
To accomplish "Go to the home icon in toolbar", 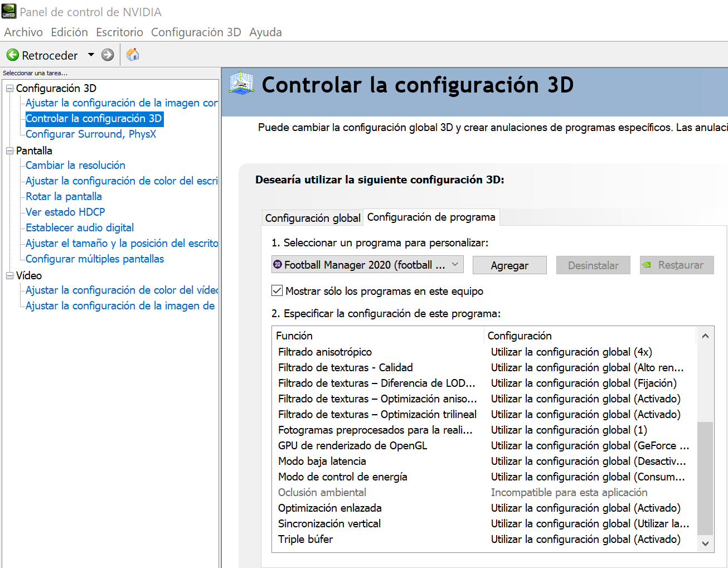I will [133, 55].
